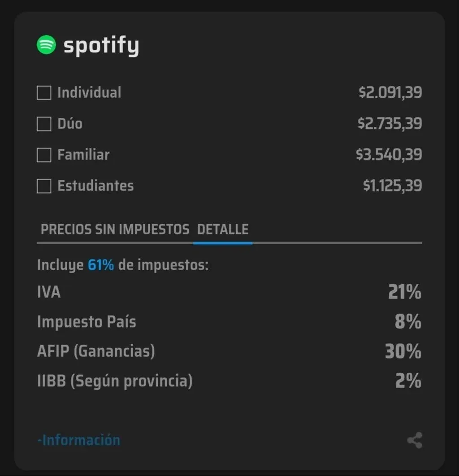
Task: Click the Estudiantes price $1.125,39
Action: click(392, 186)
